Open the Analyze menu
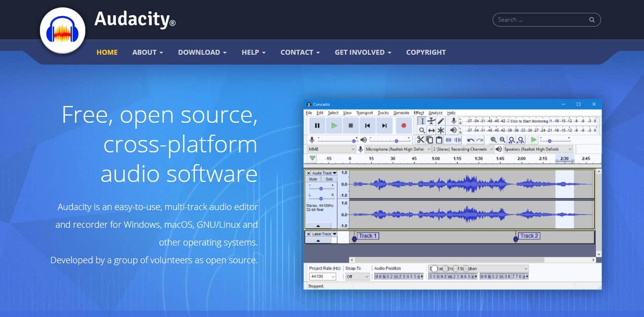This screenshot has height=317, width=644. coord(435,113)
